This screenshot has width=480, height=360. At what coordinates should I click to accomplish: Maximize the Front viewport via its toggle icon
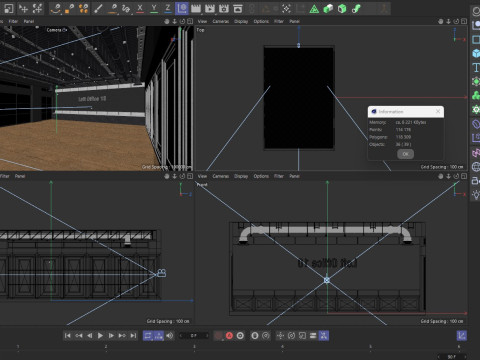point(464,176)
